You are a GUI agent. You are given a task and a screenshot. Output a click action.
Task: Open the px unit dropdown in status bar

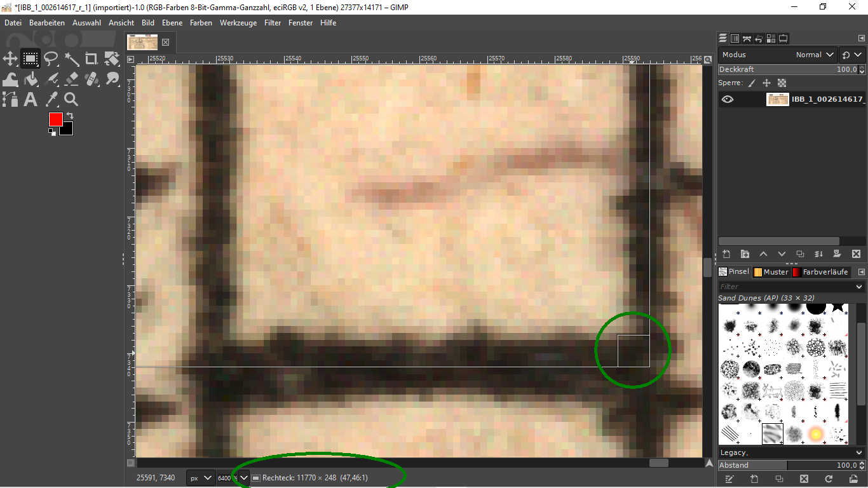200,478
